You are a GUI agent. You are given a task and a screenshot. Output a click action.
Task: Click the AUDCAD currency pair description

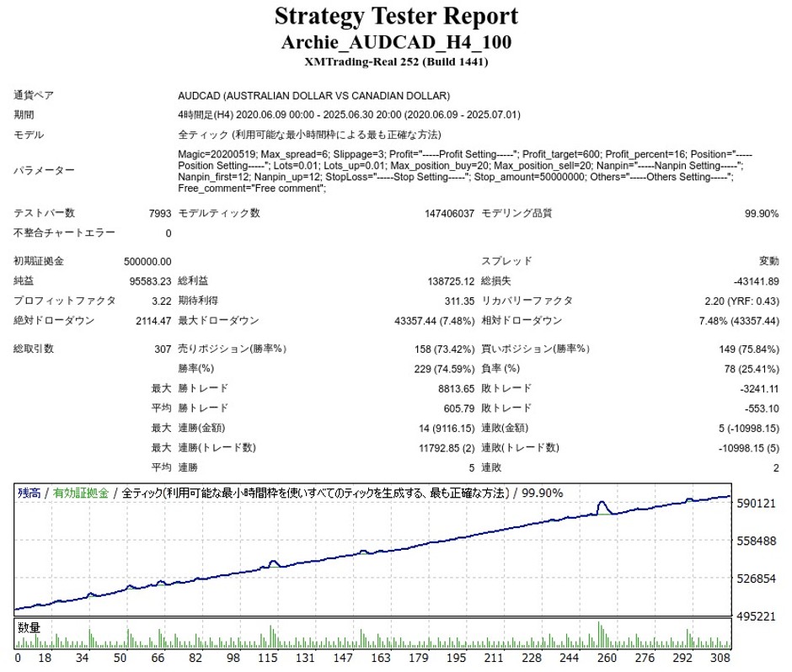(x=313, y=95)
